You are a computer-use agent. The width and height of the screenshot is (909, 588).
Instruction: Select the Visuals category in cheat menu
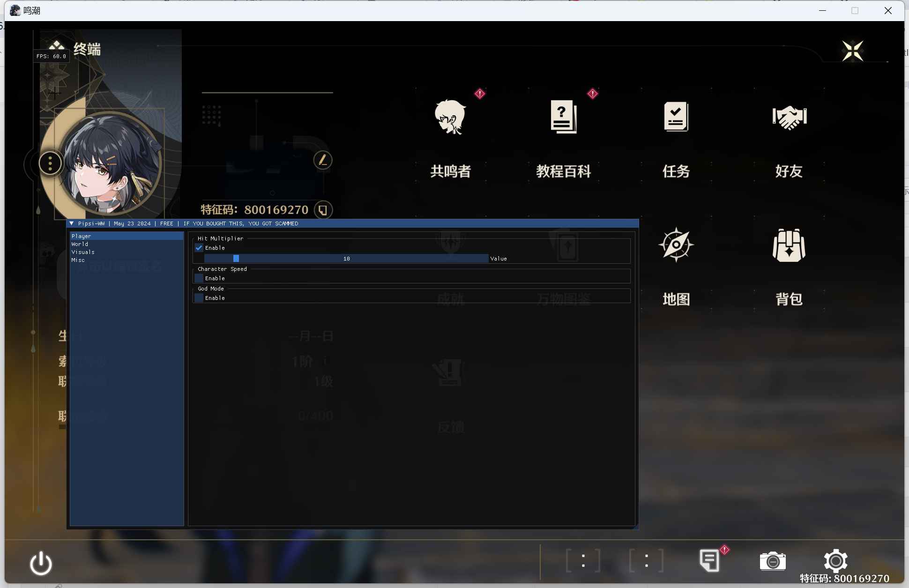(83, 252)
